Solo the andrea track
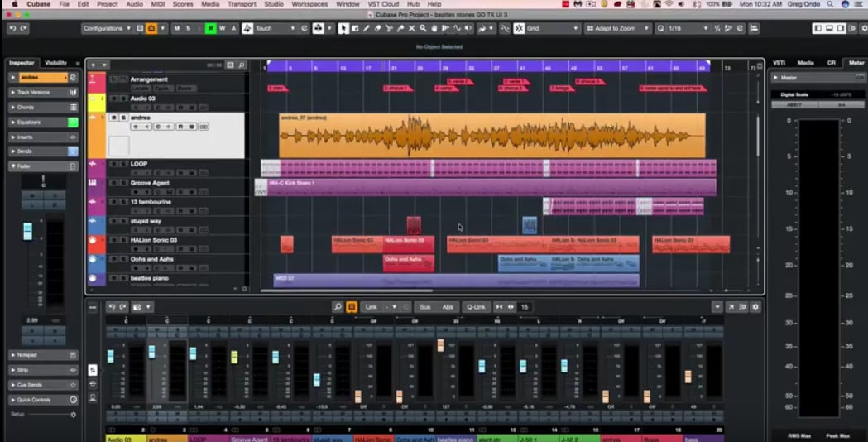Image resolution: width=868 pixels, height=442 pixels. (123, 118)
